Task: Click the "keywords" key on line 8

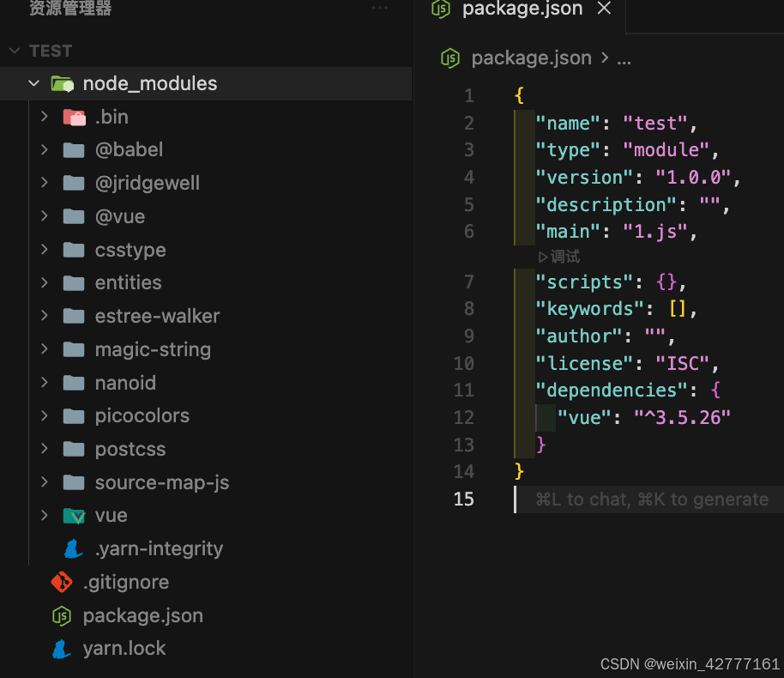Action: pyautogui.click(x=589, y=309)
